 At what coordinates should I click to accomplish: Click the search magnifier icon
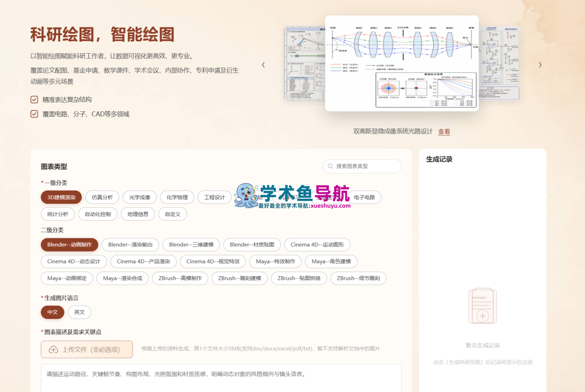330,166
